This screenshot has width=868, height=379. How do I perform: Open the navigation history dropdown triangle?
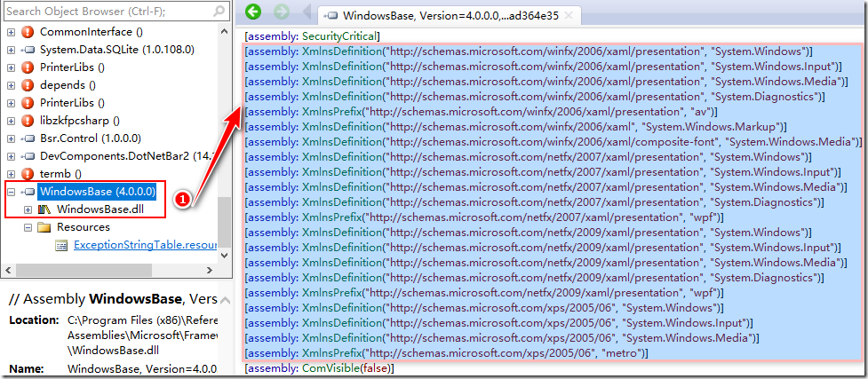(307, 12)
